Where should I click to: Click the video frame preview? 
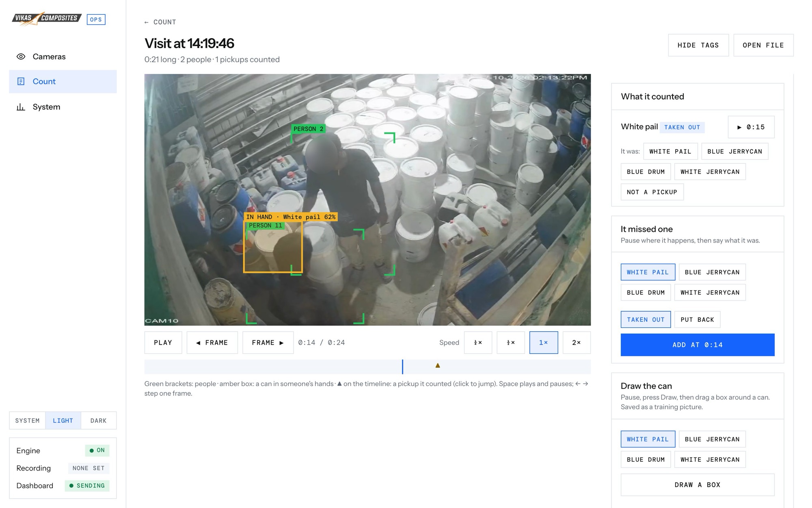click(x=367, y=200)
